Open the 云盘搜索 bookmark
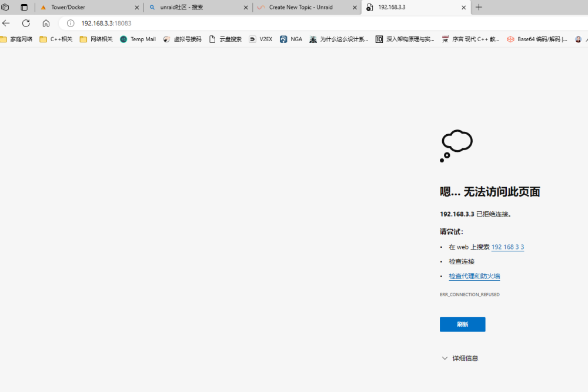Screen dimensions: 588x392 (225, 39)
